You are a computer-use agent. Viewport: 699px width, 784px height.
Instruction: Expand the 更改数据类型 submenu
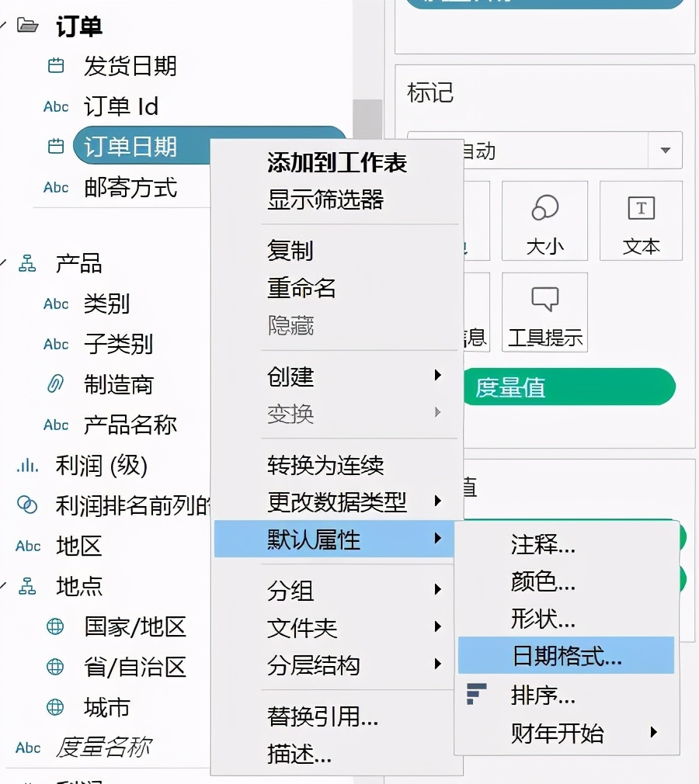[334, 501]
